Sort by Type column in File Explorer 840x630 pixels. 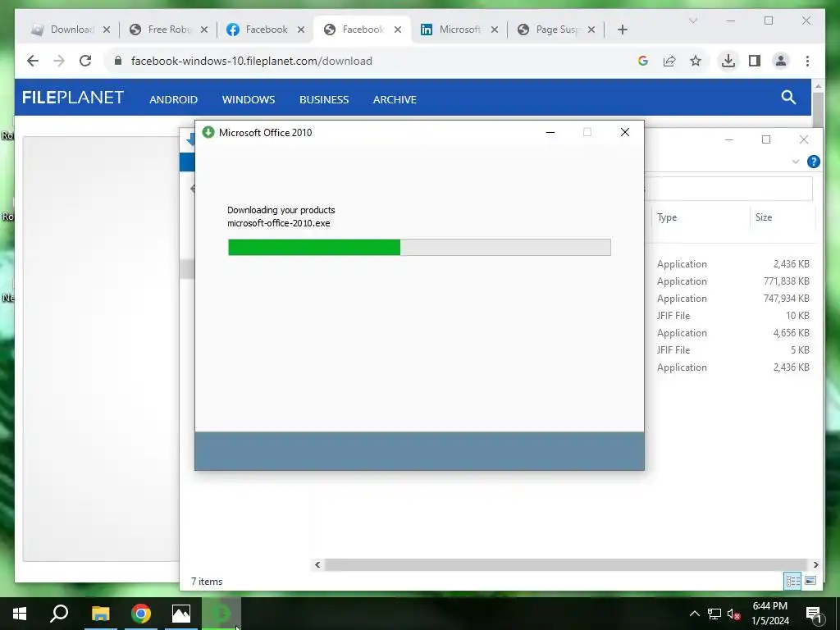pyautogui.click(x=667, y=217)
